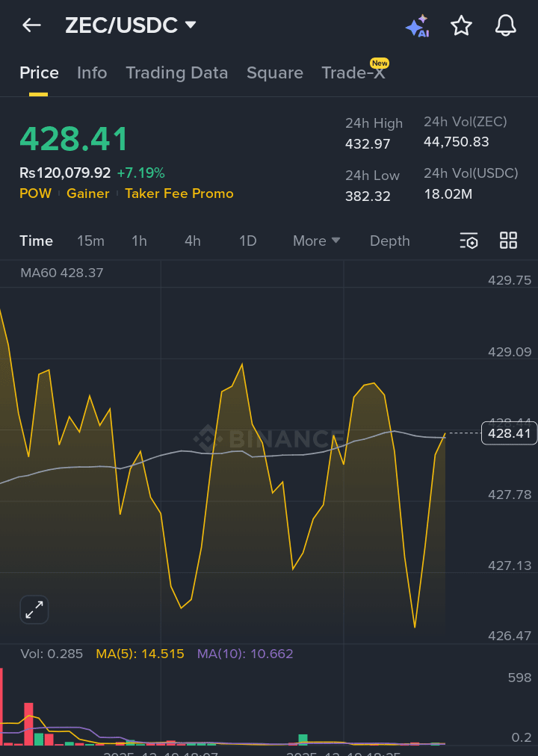Viewport: 538px width, 756px height.
Task: Select the 1h chart interval
Action: [x=139, y=241]
